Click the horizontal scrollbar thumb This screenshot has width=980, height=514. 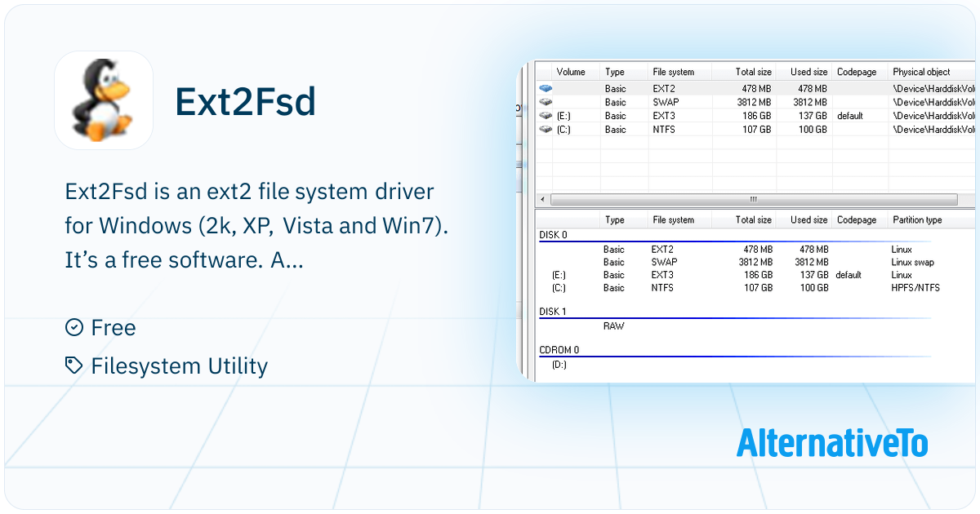(x=754, y=199)
